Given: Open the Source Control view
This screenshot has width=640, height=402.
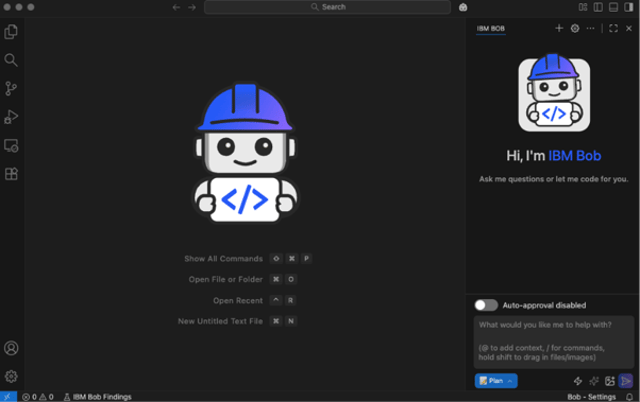Looking at the screenshot, I should (x=11, y=89).
